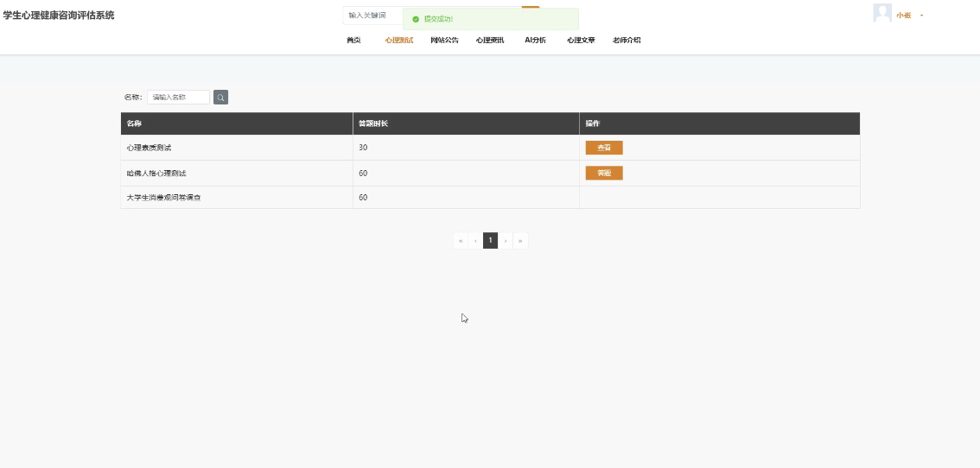This screenshot has height=468, width=980.
Task: Select the 哈佛人格心理测试 row name
Action: click(x=156, y=173)
